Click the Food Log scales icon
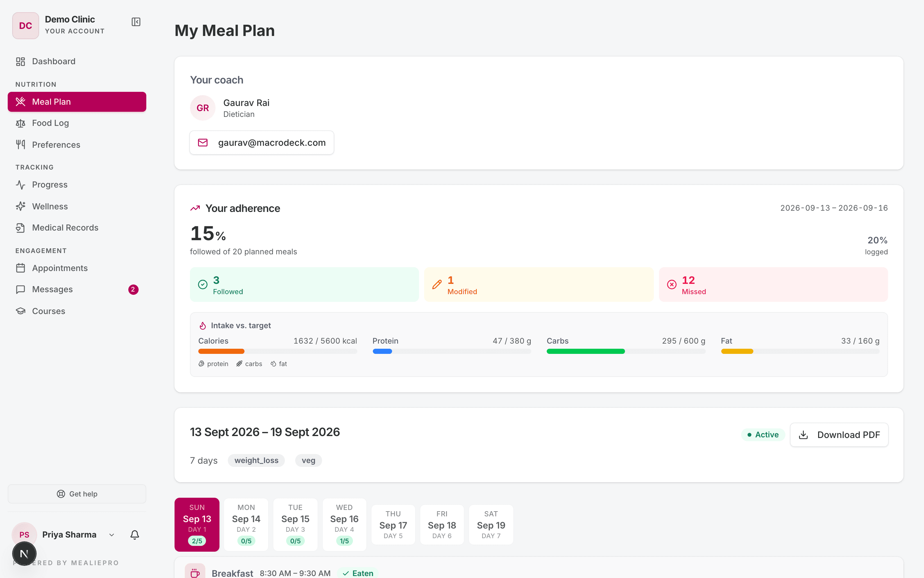Viewport: 924px width, 578px height. (x=21, y=123)
